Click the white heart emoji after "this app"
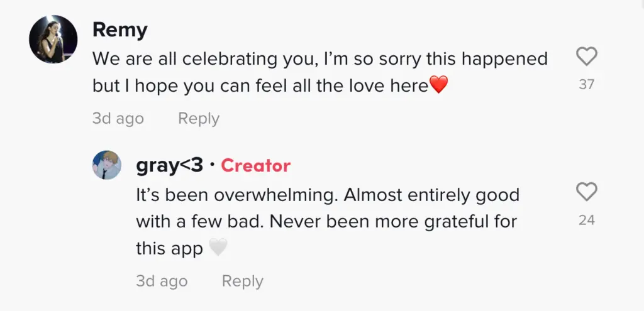 pos(218,249)
